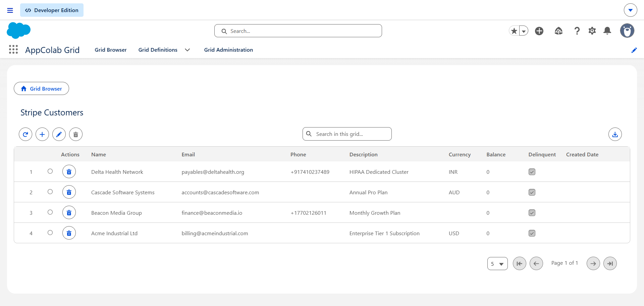Open the Grid Administration tab
The height and width of the screenshot is (306, 644).
228,50
